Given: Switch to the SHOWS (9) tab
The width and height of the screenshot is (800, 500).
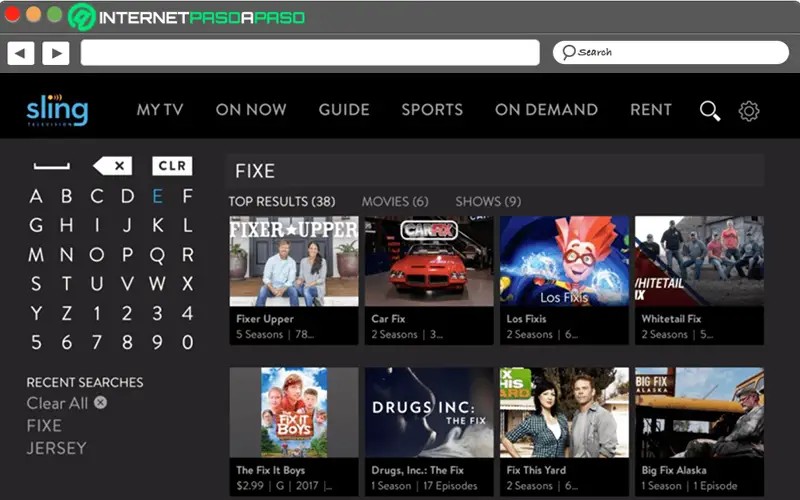Looking at the screenshot, I should (x=488, y=202).
